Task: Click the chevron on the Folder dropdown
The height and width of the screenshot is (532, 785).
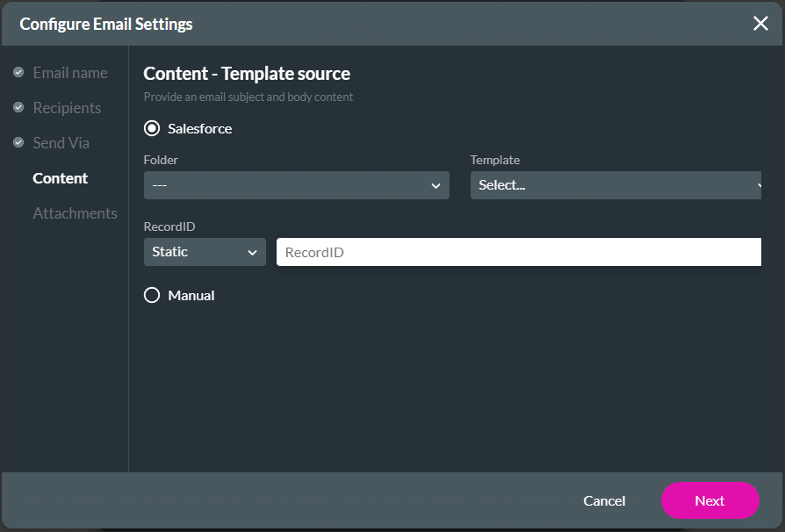Action: pyautogui.click(x=436, y=185)
